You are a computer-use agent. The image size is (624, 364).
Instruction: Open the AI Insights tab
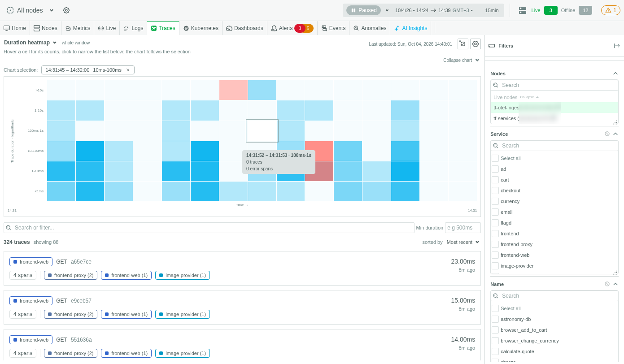click(410, 28)
